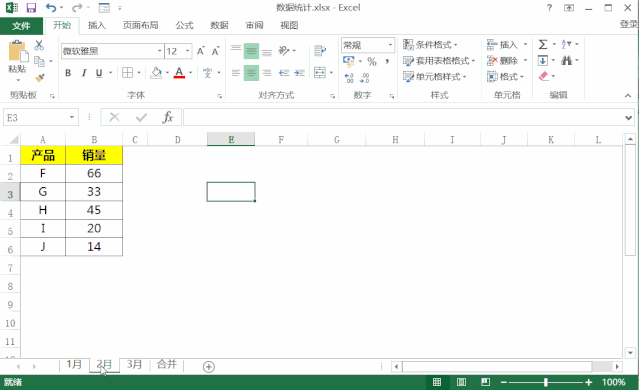
Task: Click merge and center icon
Action: point(320,73)
